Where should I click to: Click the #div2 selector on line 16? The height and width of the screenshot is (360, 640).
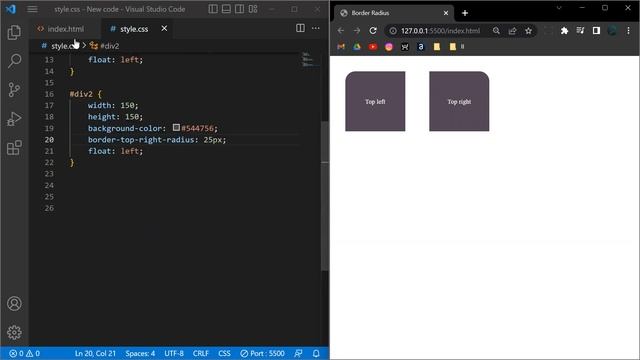pyautogui.click(x=81, y=94)
